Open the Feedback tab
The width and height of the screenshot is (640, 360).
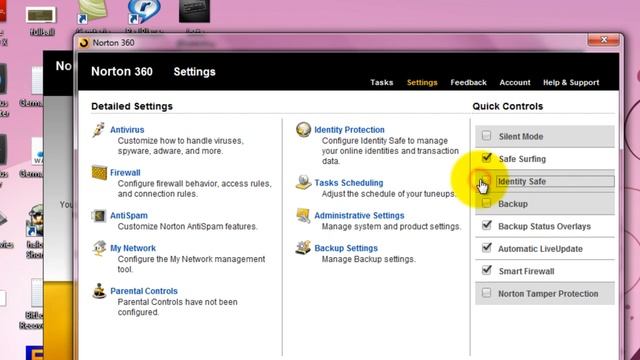(468, 82)
